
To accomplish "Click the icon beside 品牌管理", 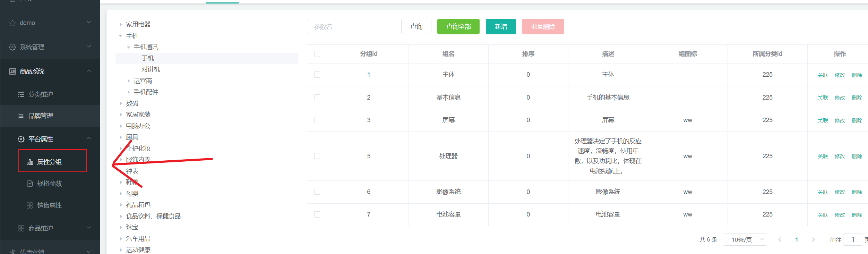I will pos(21,116).
